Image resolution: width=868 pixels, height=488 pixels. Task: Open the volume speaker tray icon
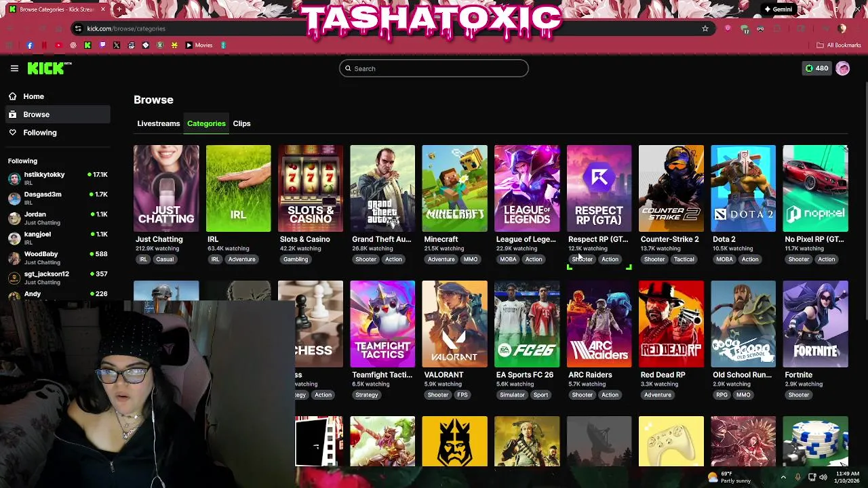[825, 477]
